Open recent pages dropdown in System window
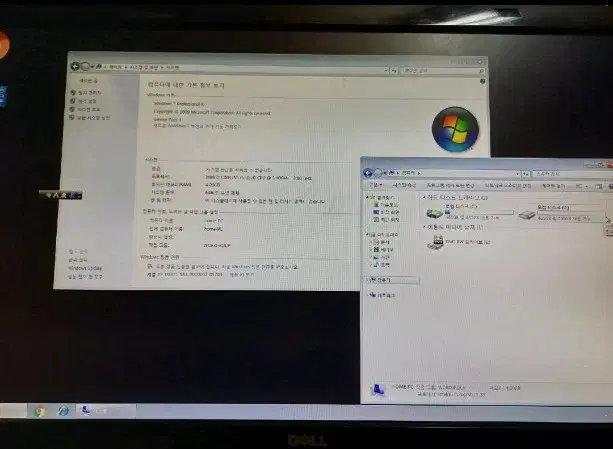The image size is (613, 449). [92, 67]
